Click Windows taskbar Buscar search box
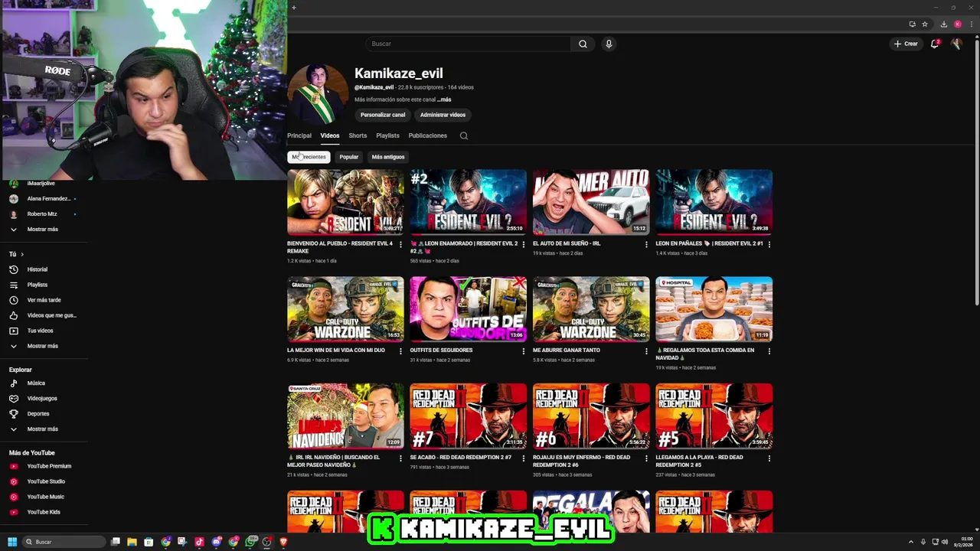Viewport: 980px width, 551px height. pos(64,542)
